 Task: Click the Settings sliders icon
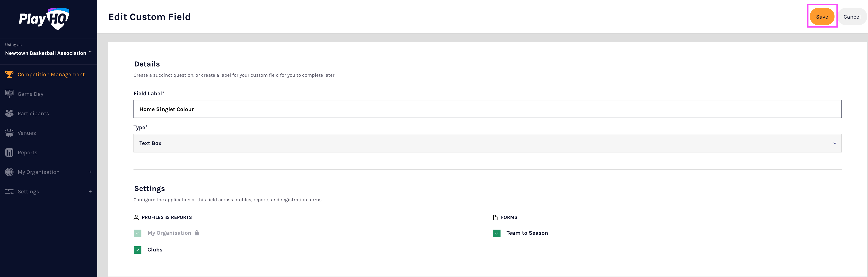click(x=9, y=191)
